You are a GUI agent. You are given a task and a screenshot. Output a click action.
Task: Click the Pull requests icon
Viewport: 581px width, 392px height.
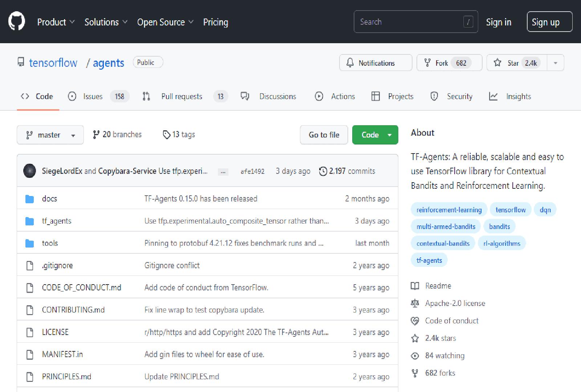(146, 96)
